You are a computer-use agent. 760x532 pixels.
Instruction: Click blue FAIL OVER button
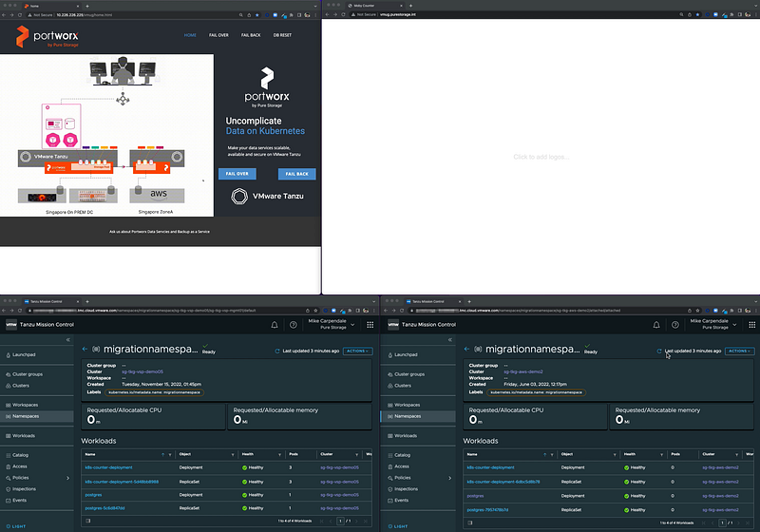click(237, 174)
